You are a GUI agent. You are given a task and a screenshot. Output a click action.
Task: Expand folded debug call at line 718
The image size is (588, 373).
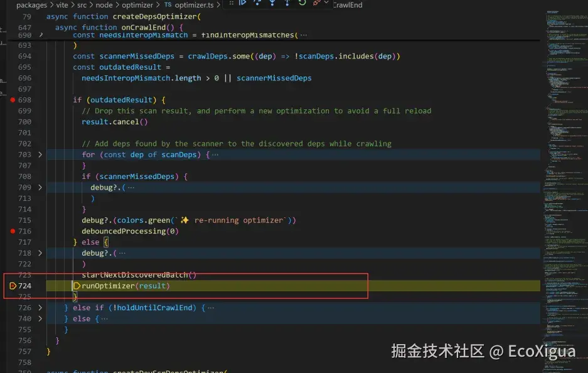[x=40, y=253]
